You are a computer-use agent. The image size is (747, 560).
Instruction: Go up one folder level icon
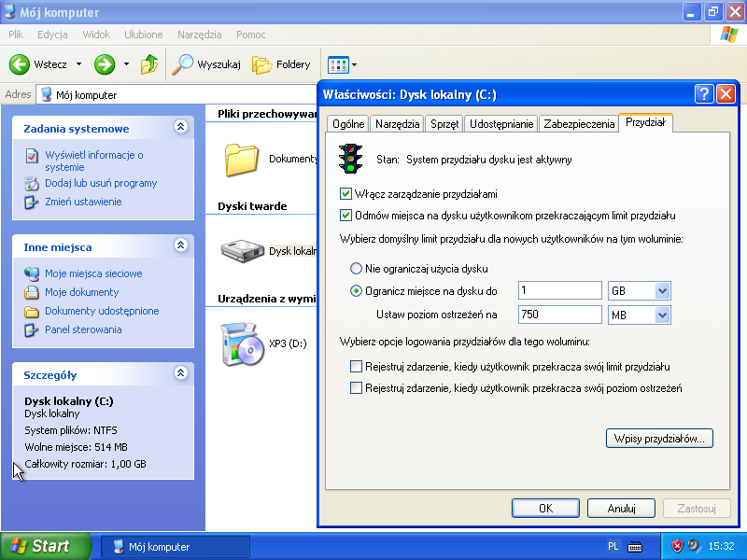(149, 64)
